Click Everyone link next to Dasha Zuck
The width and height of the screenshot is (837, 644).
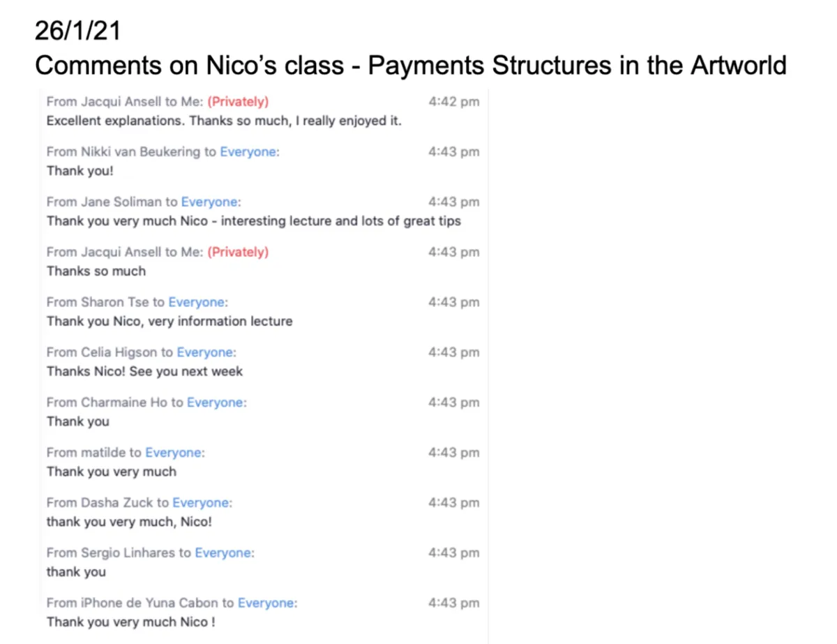coord(202,504)
